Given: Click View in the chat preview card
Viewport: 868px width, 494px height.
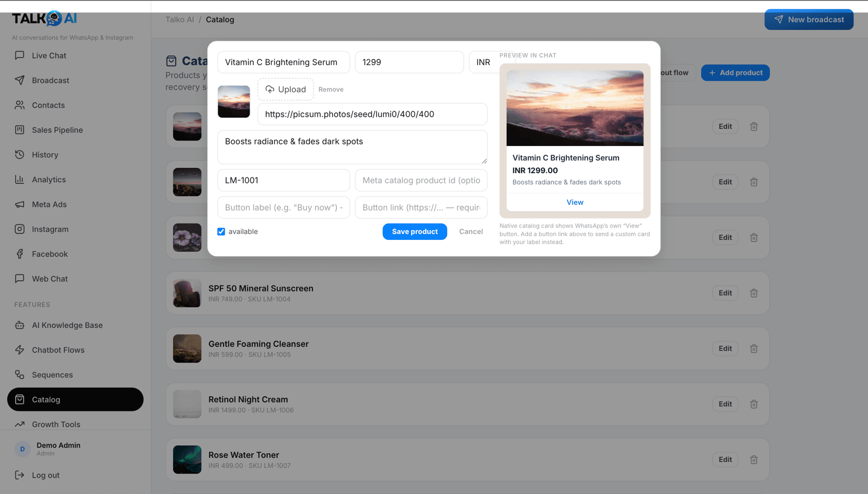Looking at the screenshot, I should click(575, 202).
